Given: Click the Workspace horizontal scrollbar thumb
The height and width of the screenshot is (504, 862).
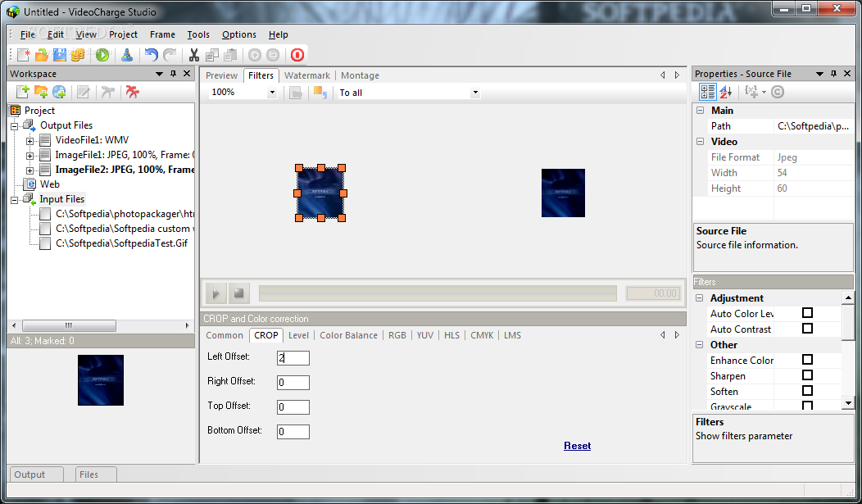Looking at the screenshot, I should point(69,325).
